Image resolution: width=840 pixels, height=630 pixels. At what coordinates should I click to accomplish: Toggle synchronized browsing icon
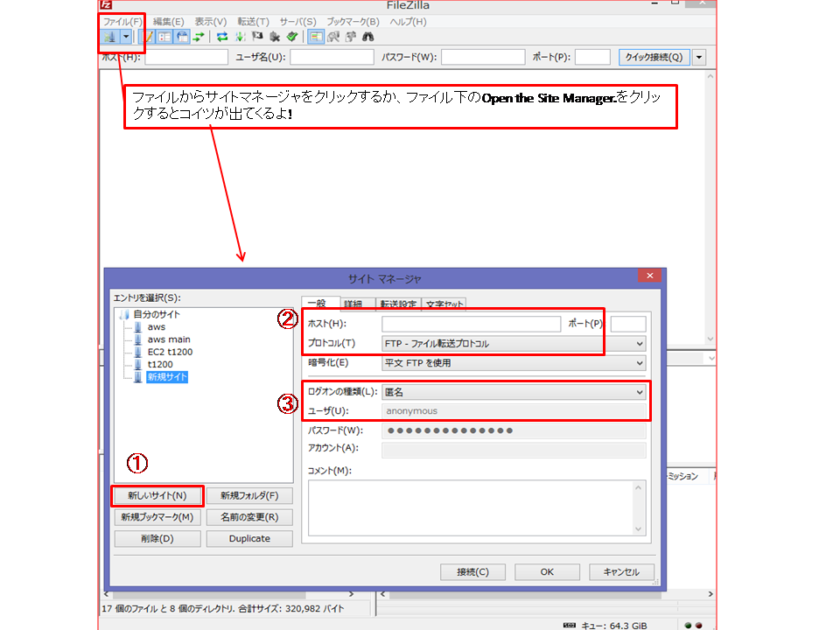351,37
